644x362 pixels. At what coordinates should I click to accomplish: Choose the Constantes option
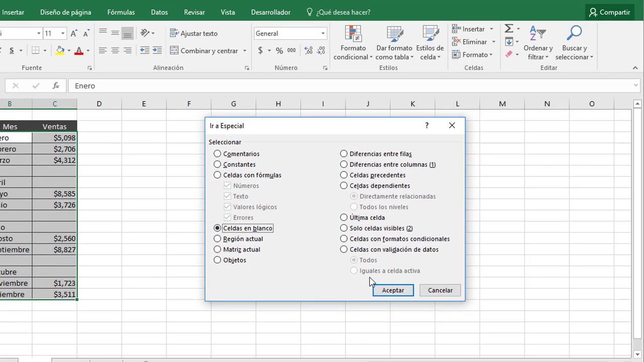[x=217, y=164]
